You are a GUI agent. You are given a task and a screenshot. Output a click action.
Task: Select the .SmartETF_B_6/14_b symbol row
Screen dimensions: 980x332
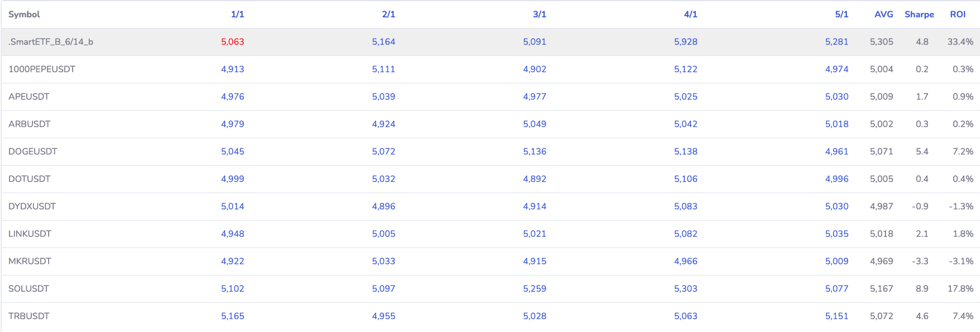[x=51, y=42]
